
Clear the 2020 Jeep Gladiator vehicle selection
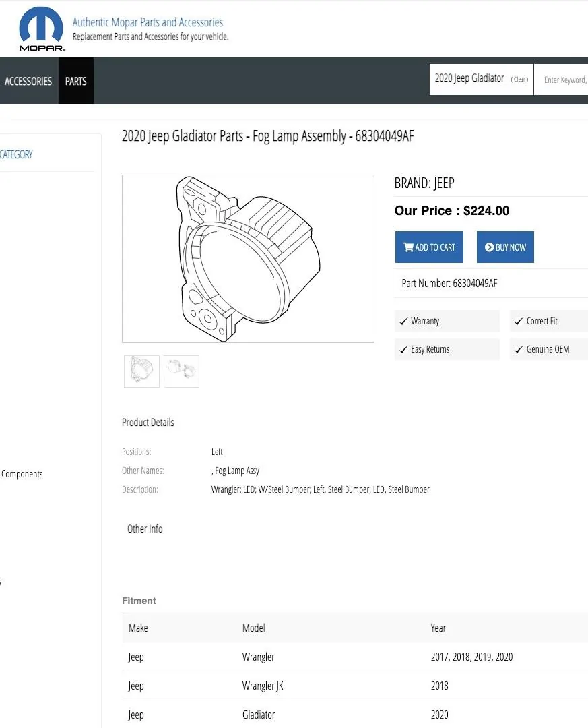coord(519,80)
